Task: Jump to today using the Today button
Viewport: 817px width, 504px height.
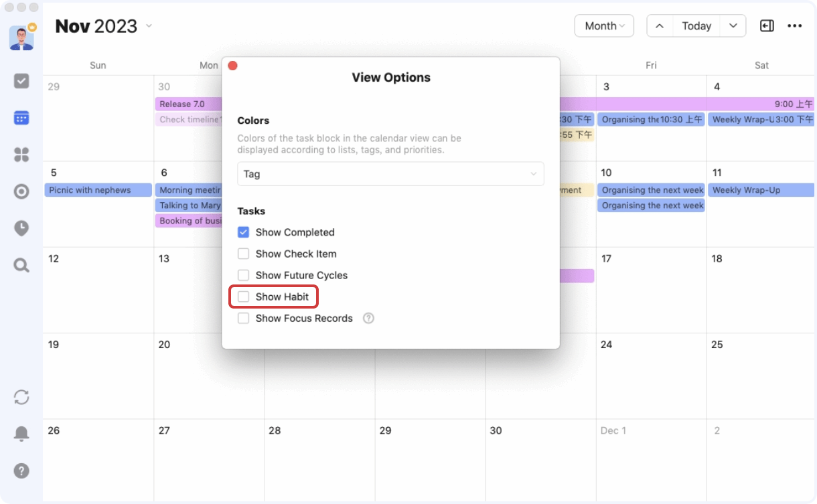Action: click(696, 25)
